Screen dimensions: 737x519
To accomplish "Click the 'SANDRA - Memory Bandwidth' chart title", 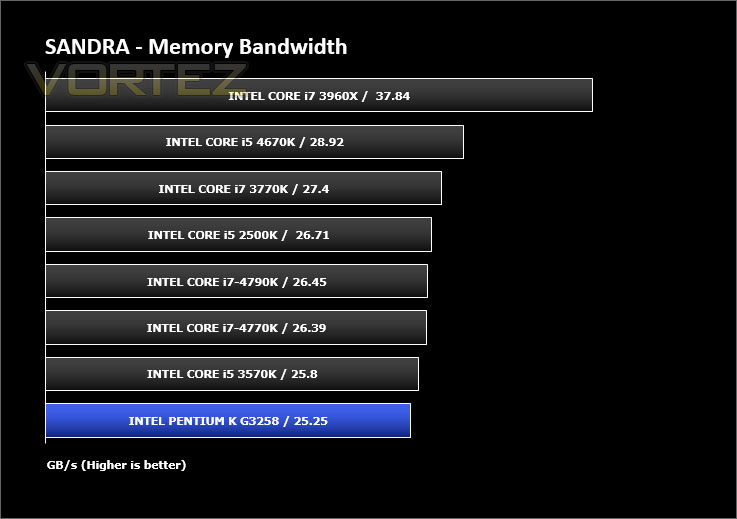I will click(x=196, y=47).
